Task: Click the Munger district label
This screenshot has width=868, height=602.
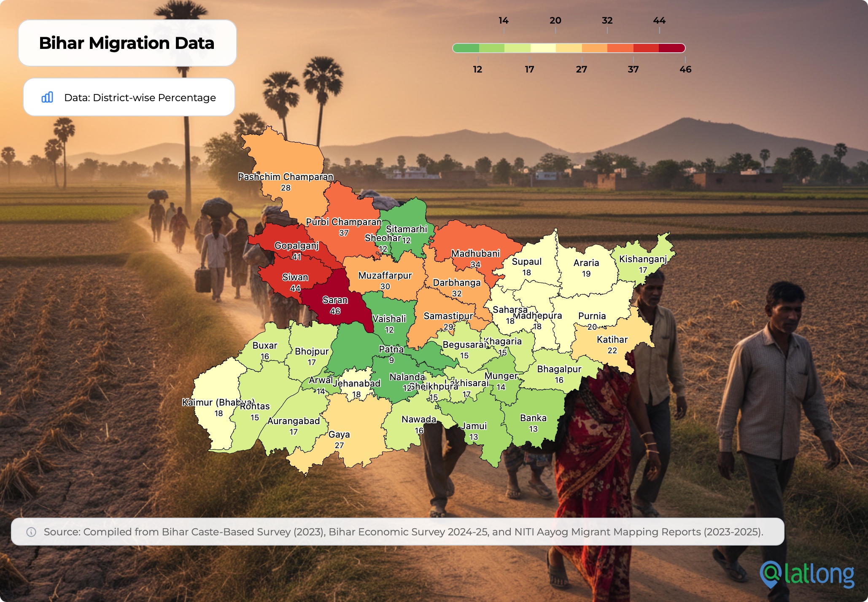Action: click(501, 376)
